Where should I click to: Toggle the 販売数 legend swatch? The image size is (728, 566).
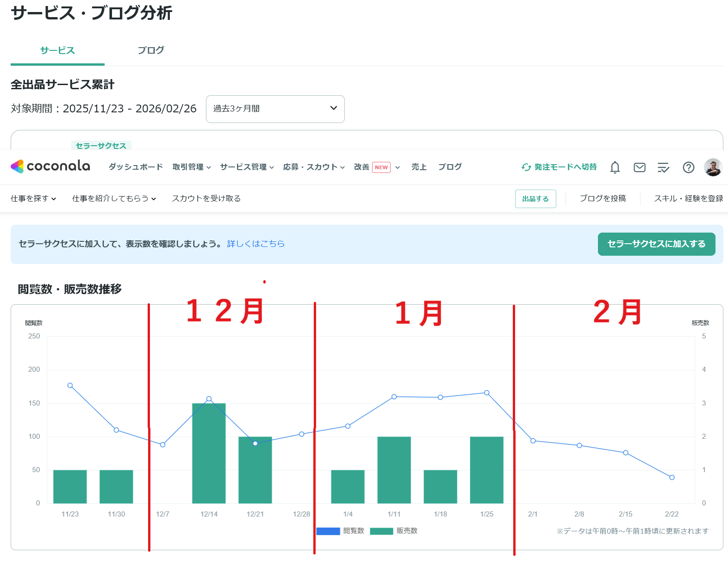(x=382, y=531)
